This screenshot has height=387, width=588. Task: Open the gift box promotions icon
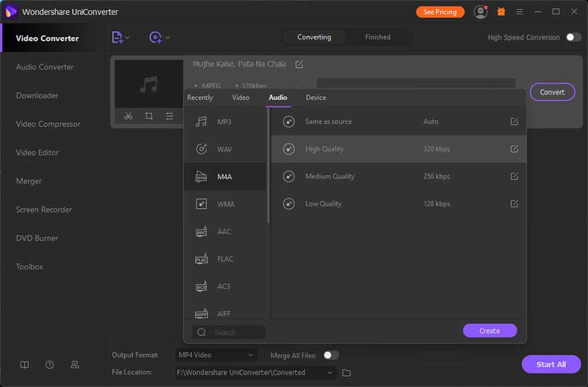tap(501, 12)
